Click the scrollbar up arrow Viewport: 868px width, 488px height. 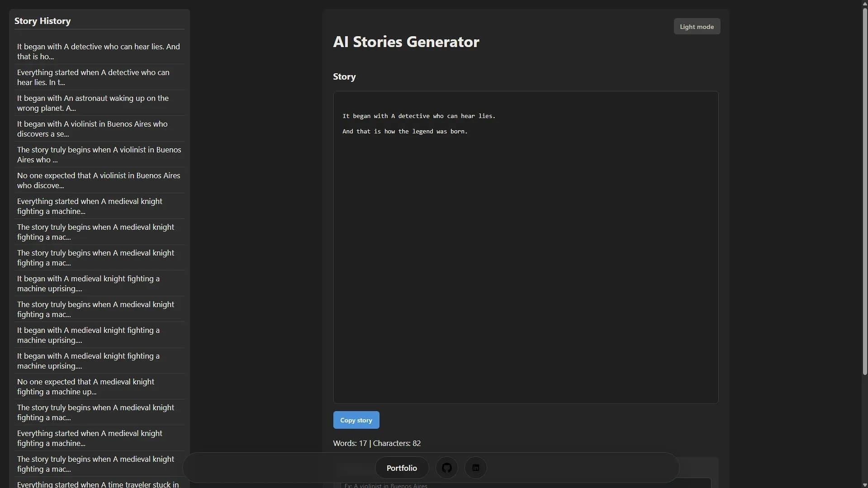pyautogui.click(x=864, y=3)
